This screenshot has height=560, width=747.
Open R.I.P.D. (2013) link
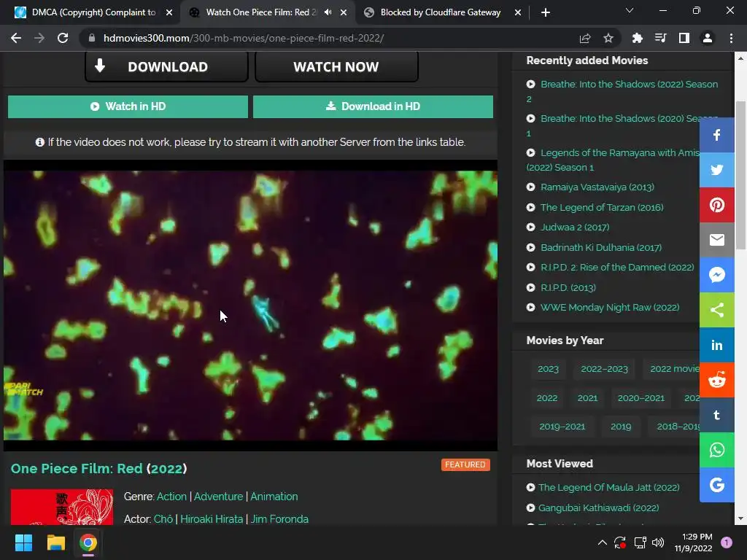[568, 287]
